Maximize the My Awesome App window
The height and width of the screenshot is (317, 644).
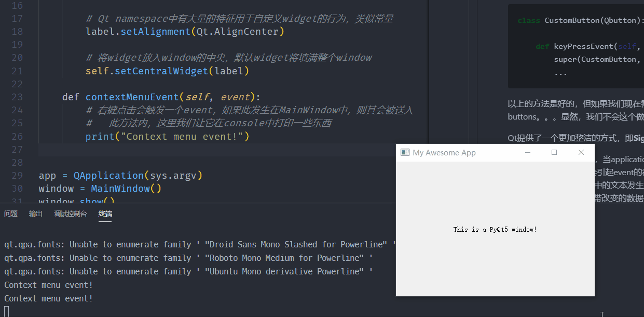(x=554, y=152)
